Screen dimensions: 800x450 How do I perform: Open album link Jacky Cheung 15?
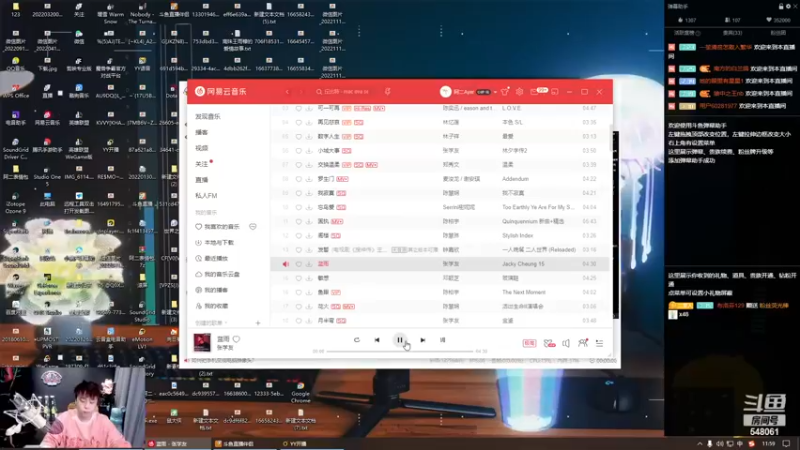523,264
